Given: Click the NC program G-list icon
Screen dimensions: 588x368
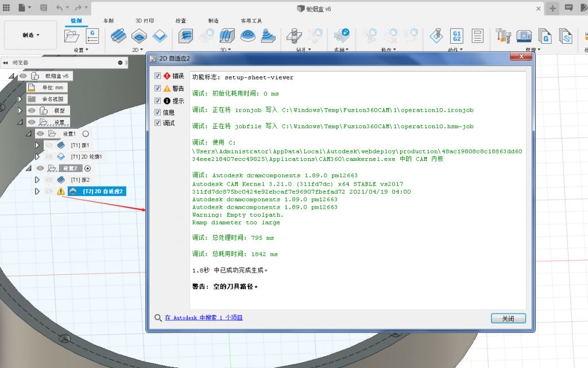Looking at the screenshot, I should [x=92, y=36].
